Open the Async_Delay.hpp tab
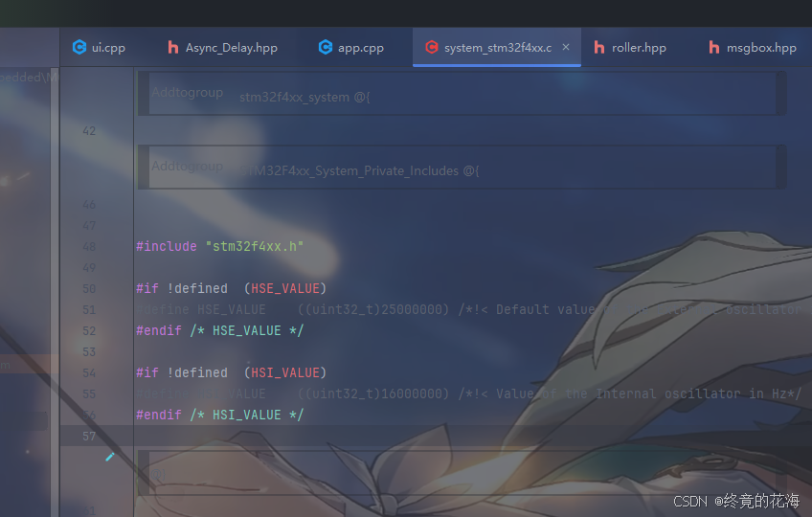The height and width of the screenshot is (517, 812). [223, 48]
